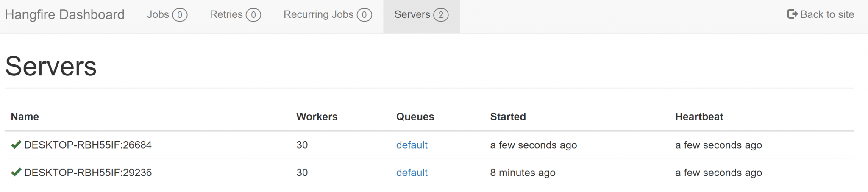Click the Retries count badge

(x=253, y=15)
